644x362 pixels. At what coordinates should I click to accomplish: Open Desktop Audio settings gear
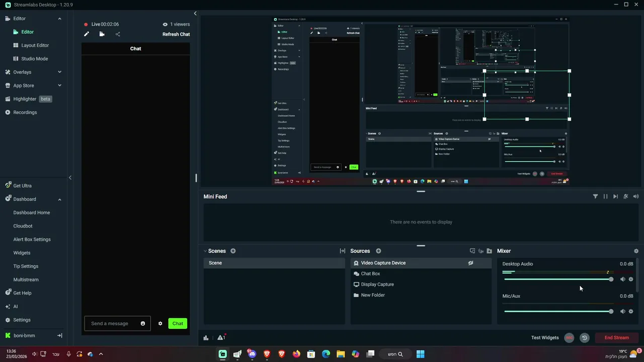[x=631, y=279]
